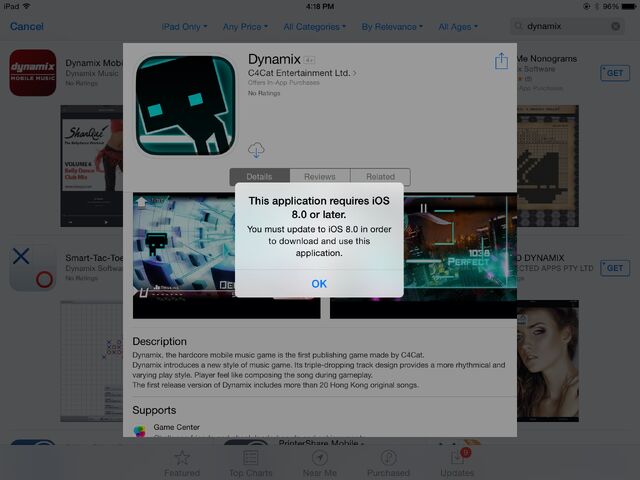The image size is (640, 480).
Task: Switch to the Reviews tab
Action: [320, 177]
